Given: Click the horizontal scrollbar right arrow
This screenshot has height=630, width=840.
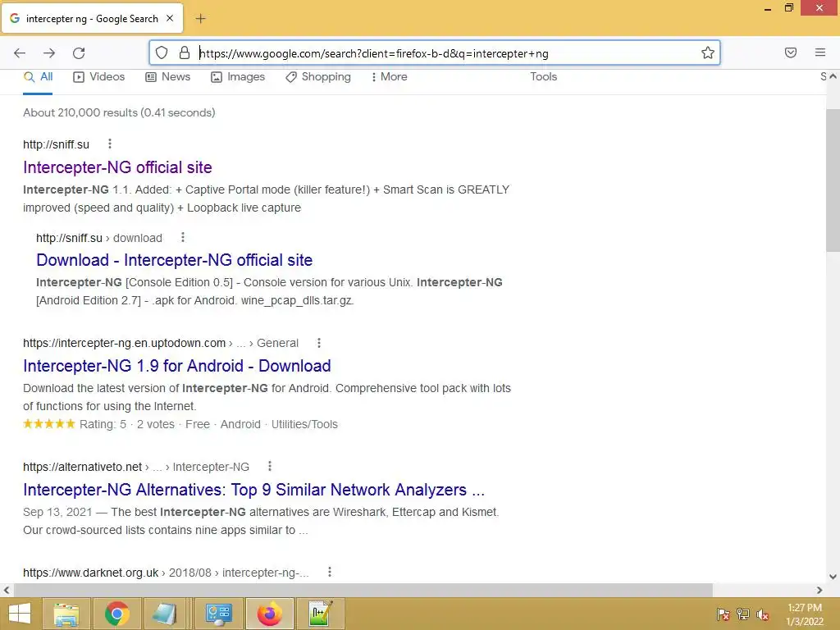Looking at the screenshot, I should (x=819, y=591).
